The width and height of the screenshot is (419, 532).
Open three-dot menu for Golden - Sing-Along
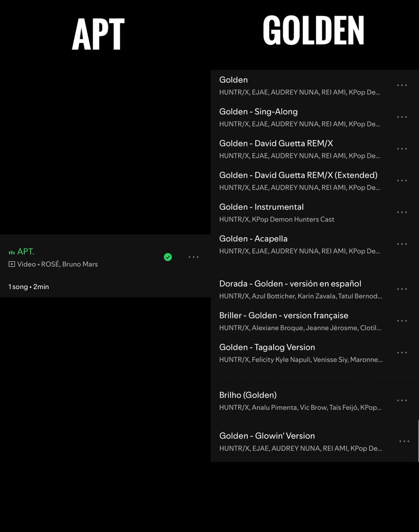[x=402, y=117]
